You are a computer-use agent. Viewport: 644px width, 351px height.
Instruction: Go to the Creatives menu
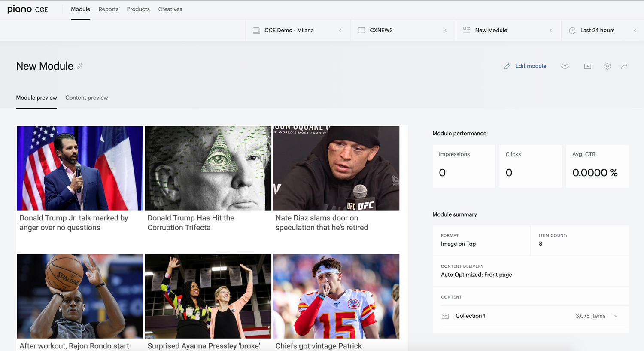170,9
